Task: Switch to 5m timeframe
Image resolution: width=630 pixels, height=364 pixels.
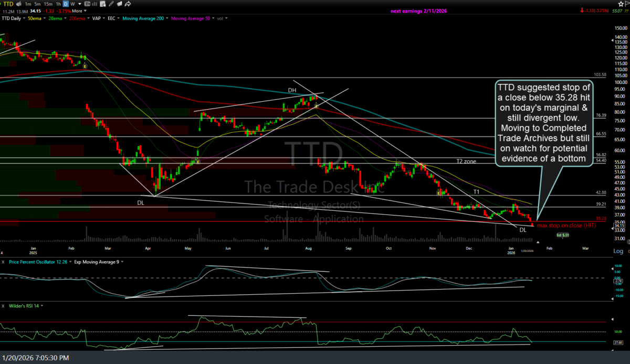Action: pyautogui.click(x=37, y=3)
